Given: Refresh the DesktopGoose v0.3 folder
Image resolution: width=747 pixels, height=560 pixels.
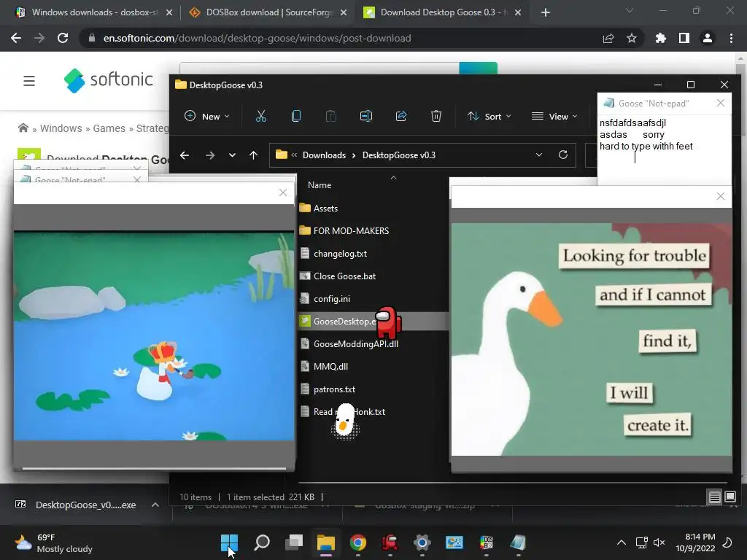Looking at the screenshot, I should [563, 155].
